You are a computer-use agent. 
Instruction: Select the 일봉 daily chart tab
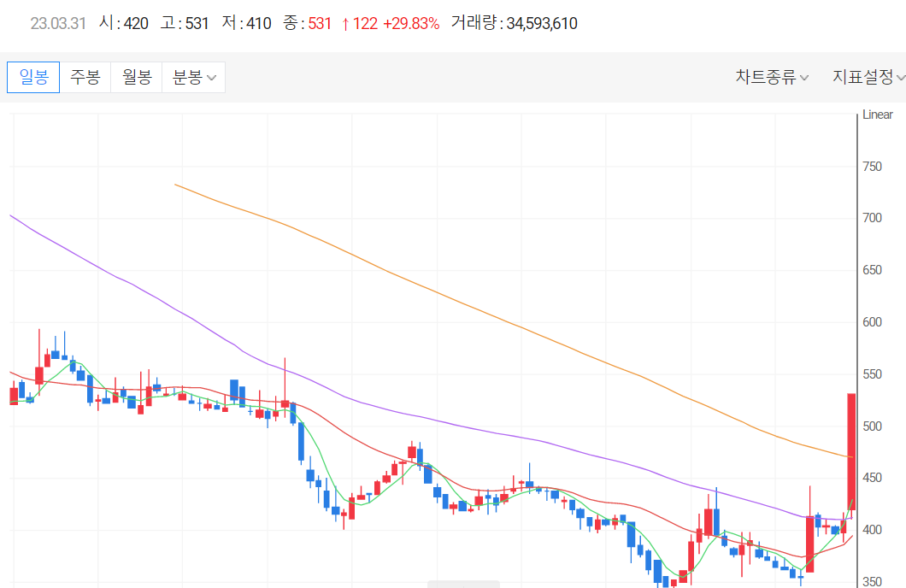click(33, 77)
